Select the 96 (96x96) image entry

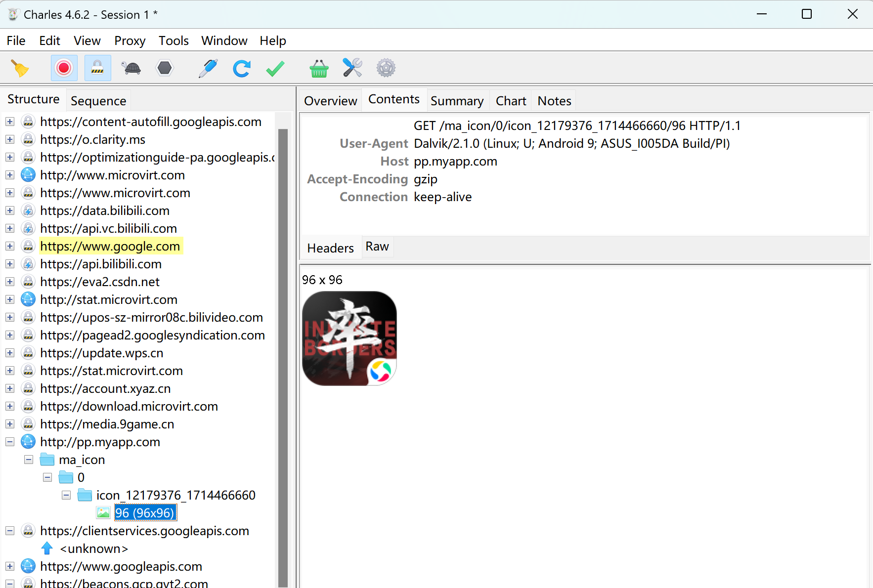145,513
